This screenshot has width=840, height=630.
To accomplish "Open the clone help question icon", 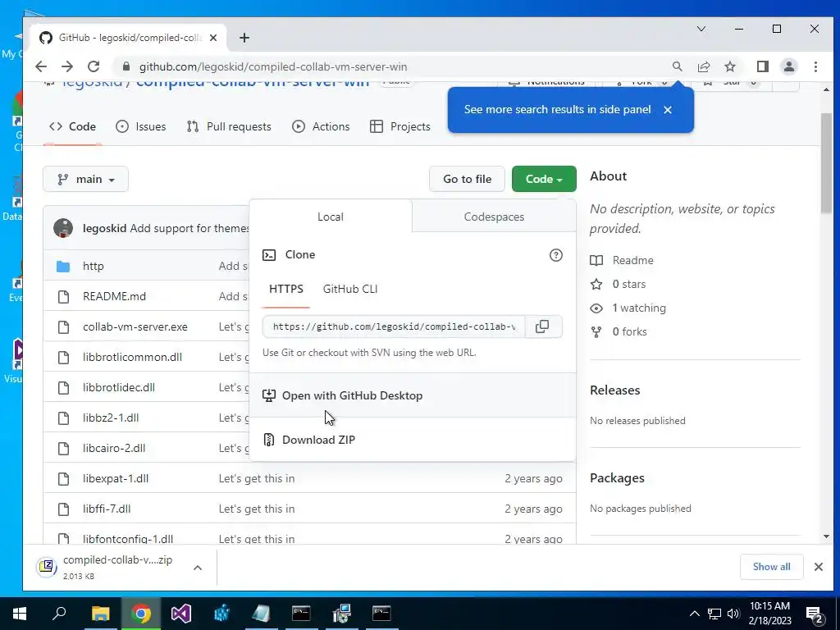I will (556, 255).
